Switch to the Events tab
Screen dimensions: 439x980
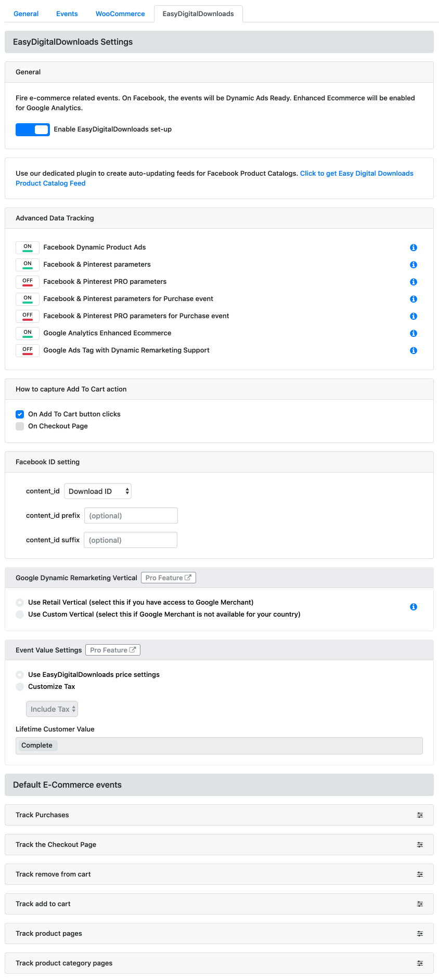pos(67,14)
